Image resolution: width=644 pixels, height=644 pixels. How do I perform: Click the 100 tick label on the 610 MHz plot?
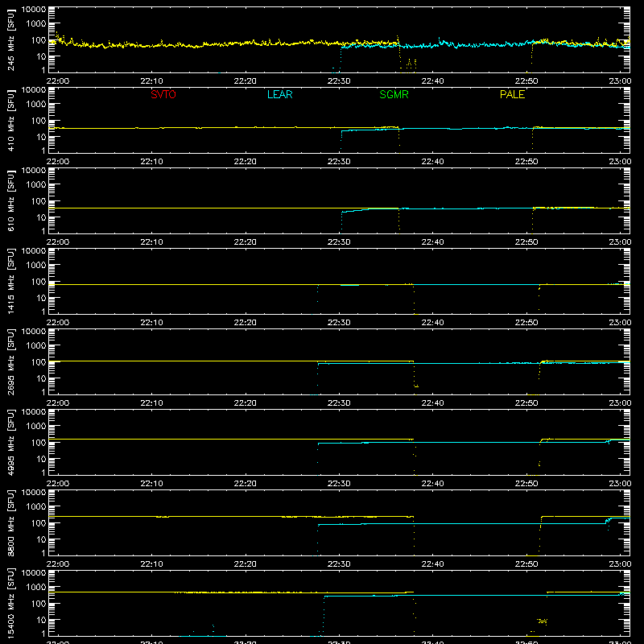tap(38, 201)
